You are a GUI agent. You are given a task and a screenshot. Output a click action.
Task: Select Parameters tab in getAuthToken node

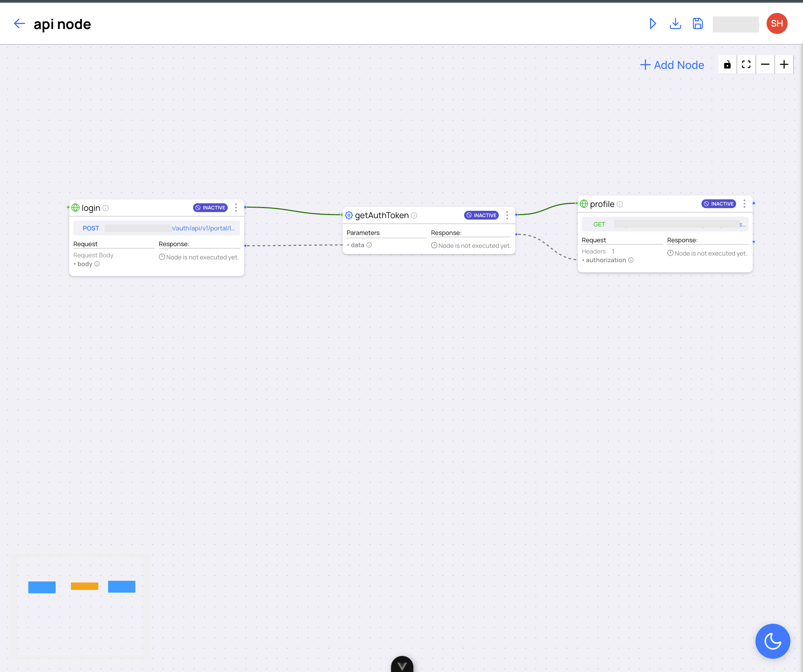(363, 233)
